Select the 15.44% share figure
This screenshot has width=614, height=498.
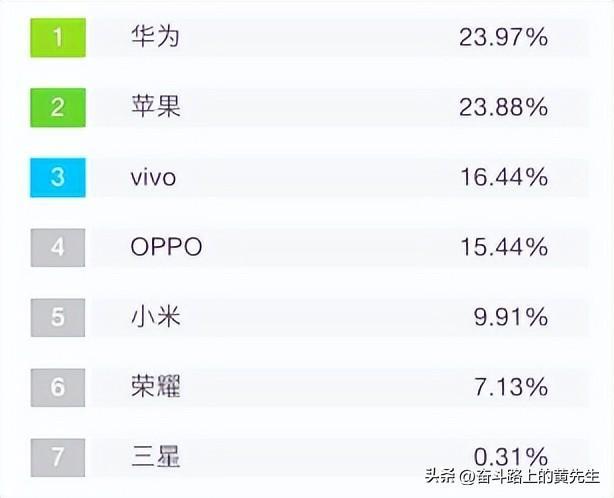tap(503, 247)
